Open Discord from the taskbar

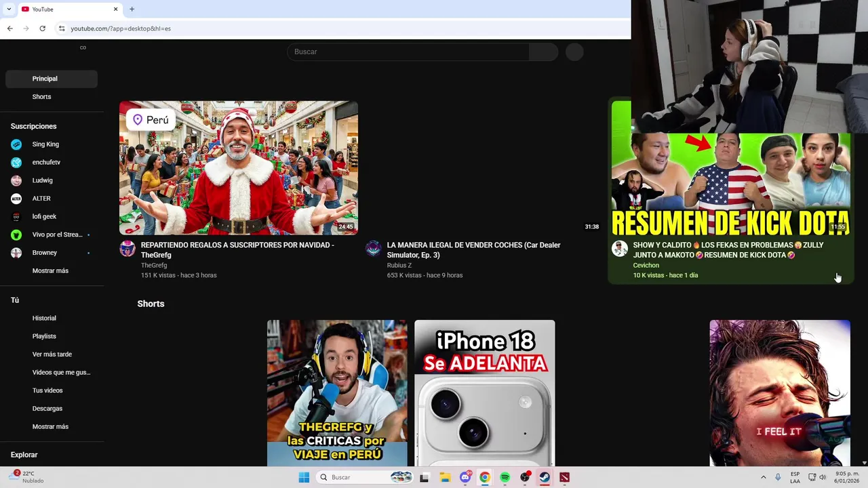[465, 477]
